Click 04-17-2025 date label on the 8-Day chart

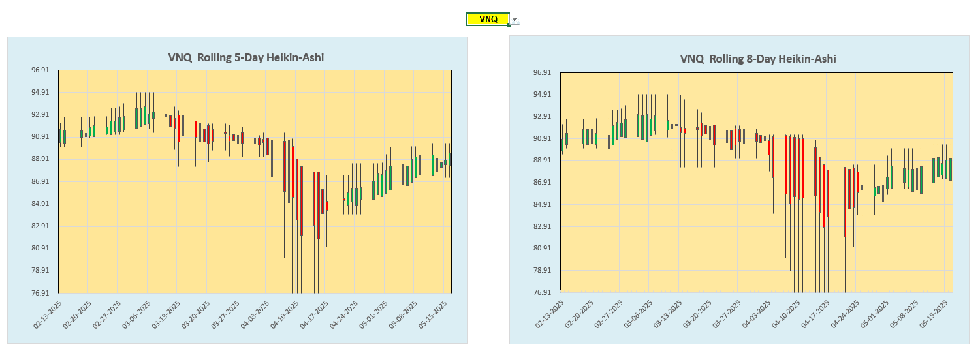815,315
